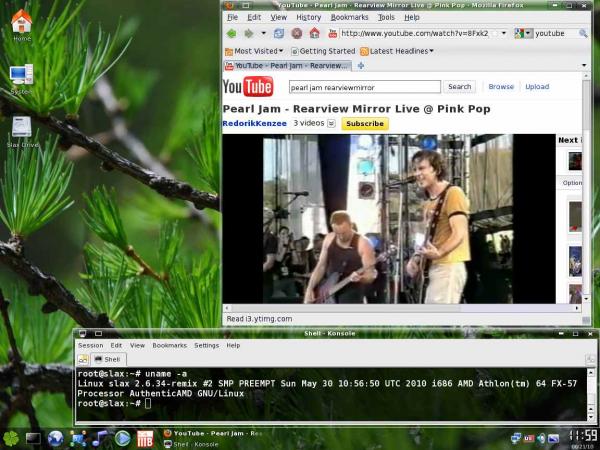This screenshot has width=600, height=450.
Task: Open Konsole's Bookmarks menu
Action: [x=170, y=345]
